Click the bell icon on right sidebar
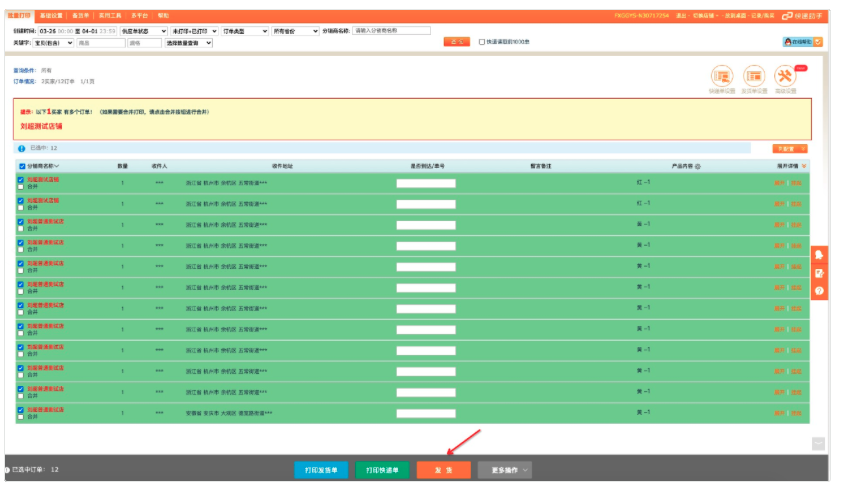This screenshot has height=489, width=842. coord(819,255)
